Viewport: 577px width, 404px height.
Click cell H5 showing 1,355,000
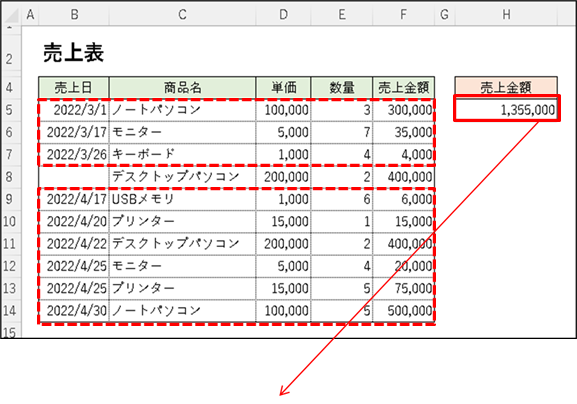click(x=506, y=109)
